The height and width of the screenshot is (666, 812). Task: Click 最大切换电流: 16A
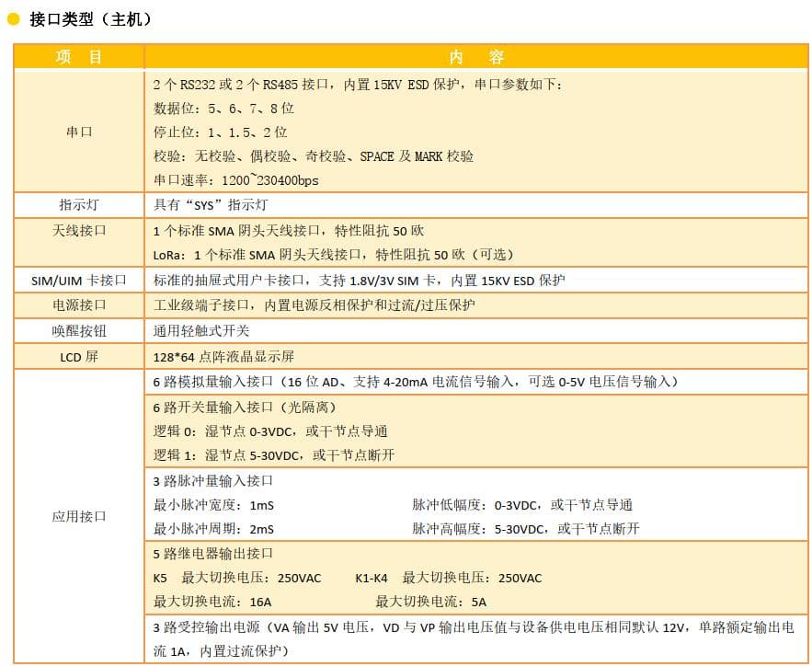point(212,602)
